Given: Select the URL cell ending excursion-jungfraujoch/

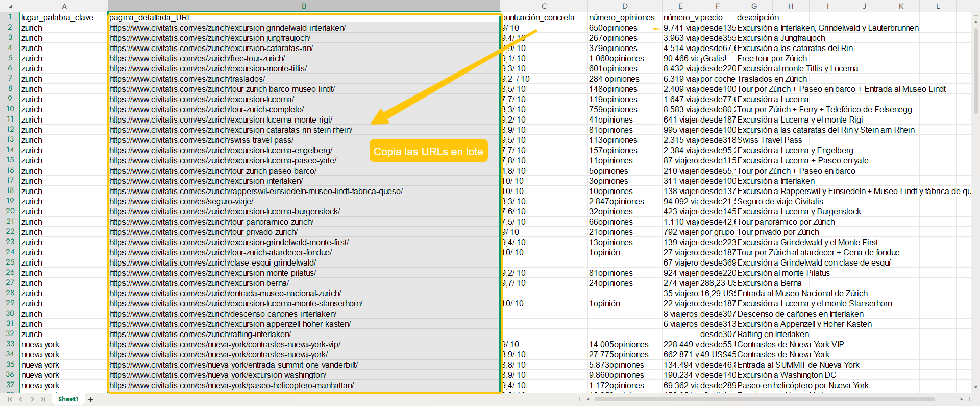Looking at the screenshot, I should 304,38.
